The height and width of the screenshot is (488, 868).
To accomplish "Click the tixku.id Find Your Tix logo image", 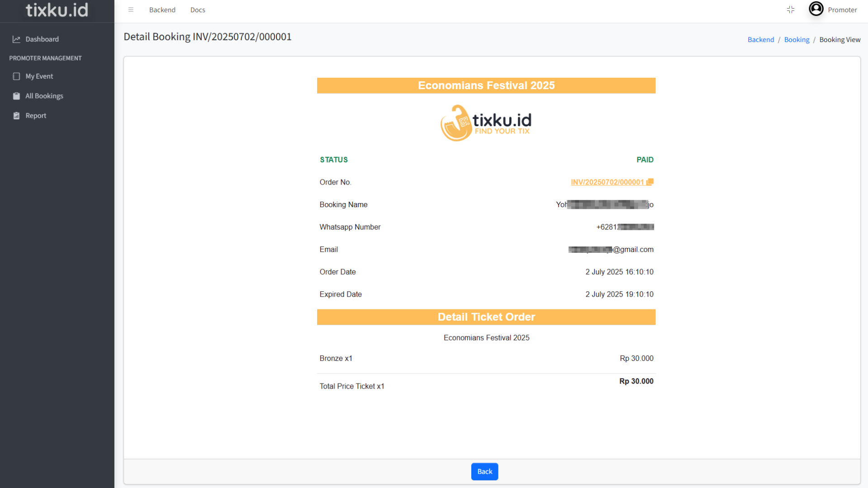I will point(486,123).
